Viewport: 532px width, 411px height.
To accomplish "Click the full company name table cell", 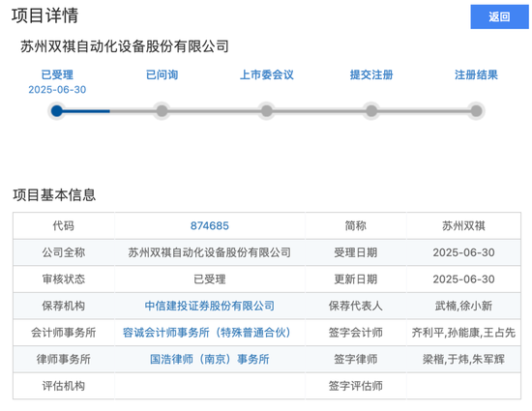I will click(x=210, y=252).
